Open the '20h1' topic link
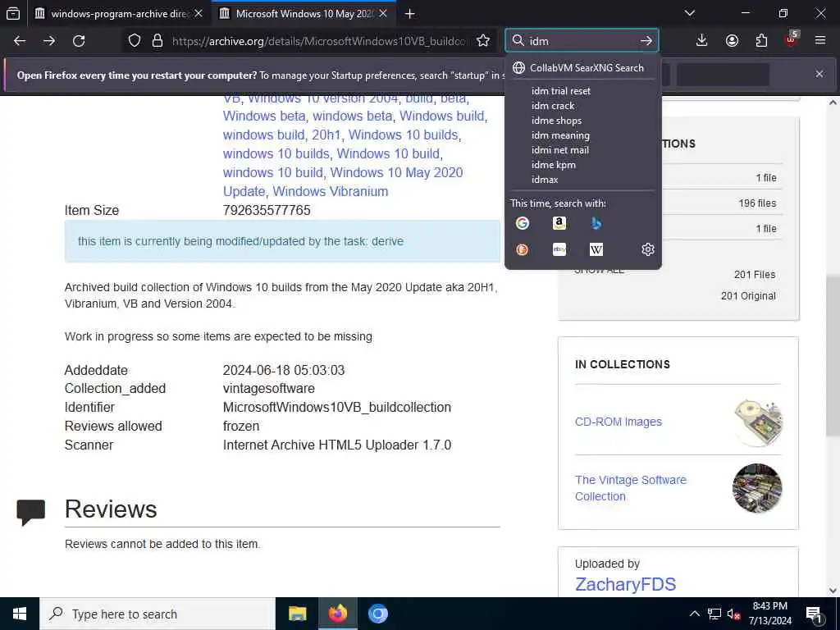840x630 pixels. pyautogui.click(x=326, y=135)
